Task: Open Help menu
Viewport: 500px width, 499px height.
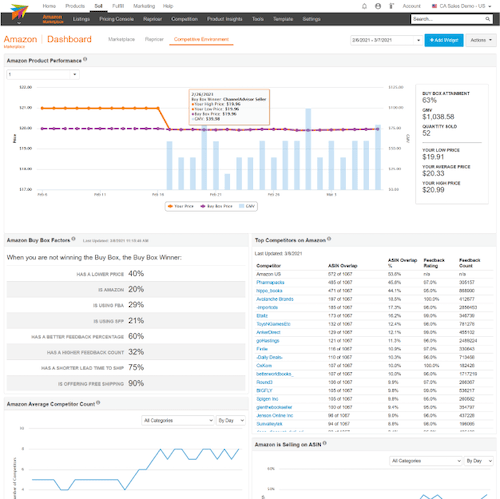Action: pos(168,6)
